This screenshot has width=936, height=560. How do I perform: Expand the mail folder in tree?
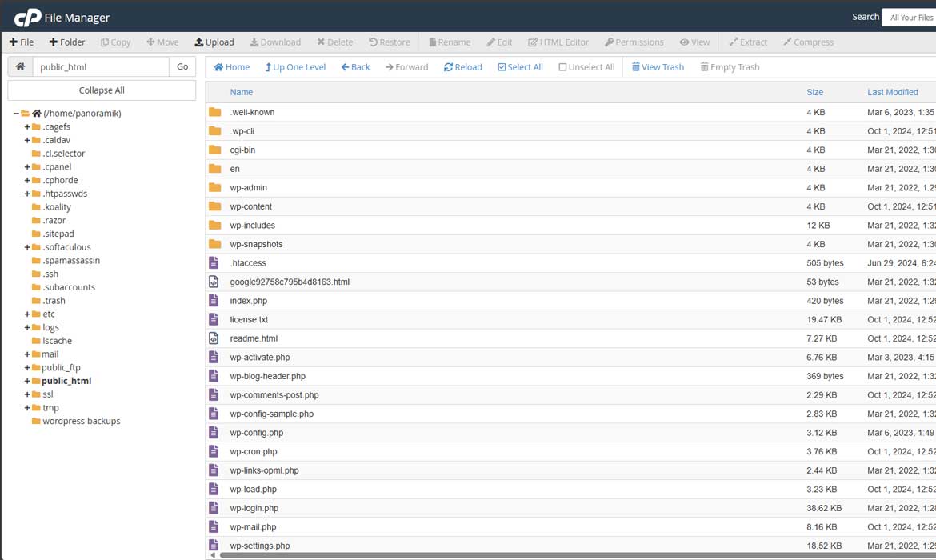27,354
